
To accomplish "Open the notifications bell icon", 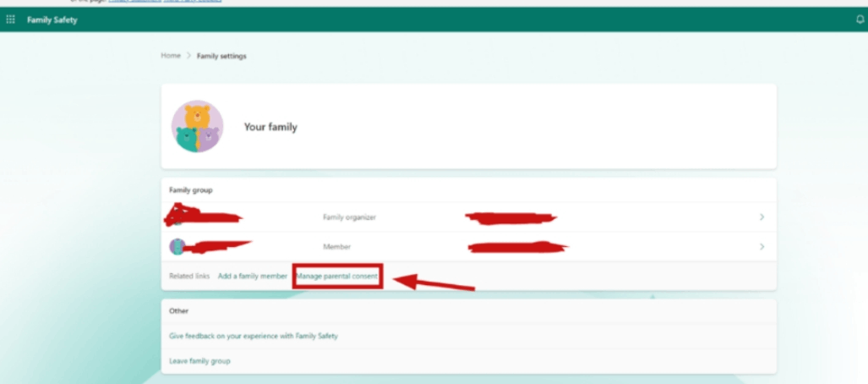I will pos(860,19).
